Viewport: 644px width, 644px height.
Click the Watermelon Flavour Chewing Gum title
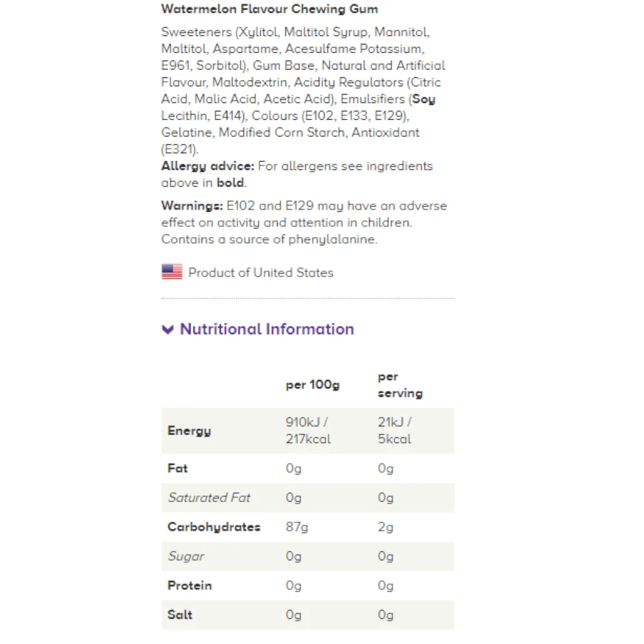point(269,9)
